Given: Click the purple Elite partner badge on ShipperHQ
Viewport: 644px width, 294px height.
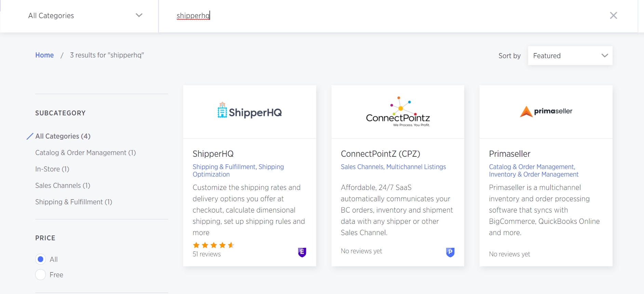Looking at the screenshot, I should [x=302, y=252].
